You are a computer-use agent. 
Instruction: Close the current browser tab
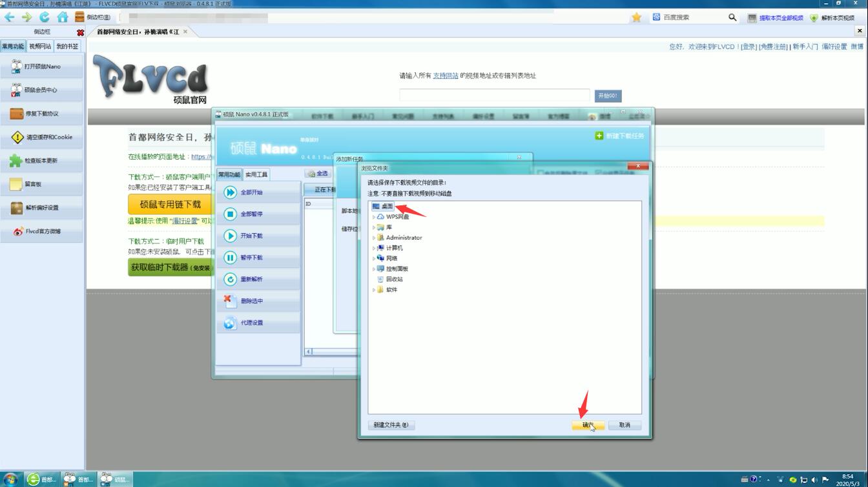[185, 32]
